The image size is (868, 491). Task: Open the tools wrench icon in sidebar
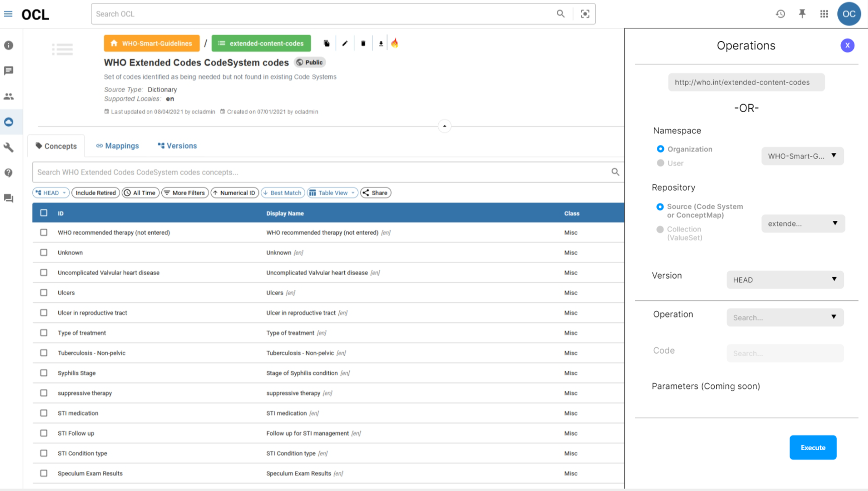[x=9, y=147]
